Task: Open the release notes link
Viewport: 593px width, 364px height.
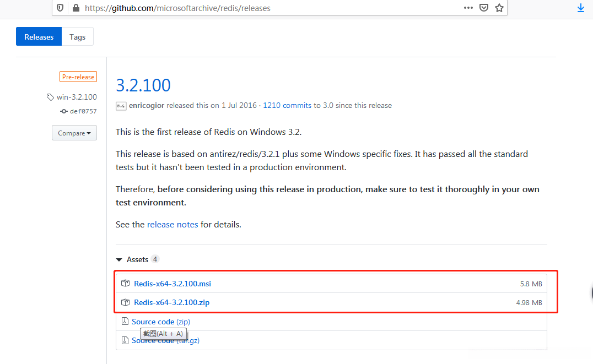Action: pyautogui.click(x=172, y=225)
